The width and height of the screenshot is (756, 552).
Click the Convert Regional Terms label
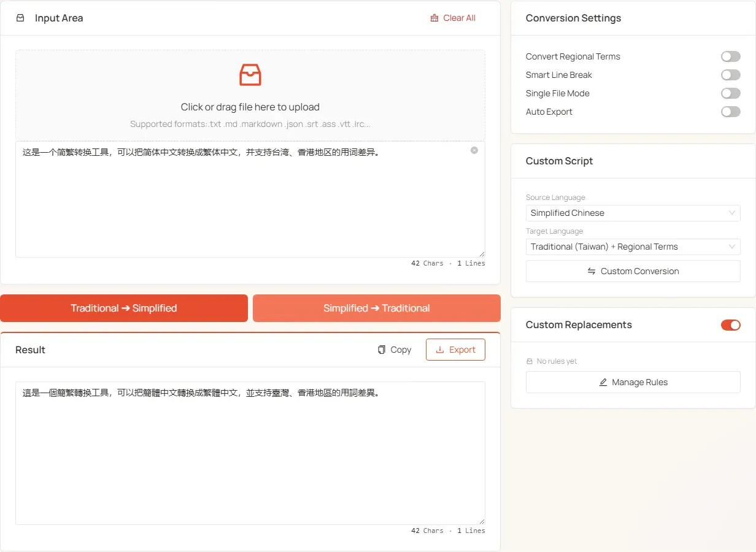573,56
